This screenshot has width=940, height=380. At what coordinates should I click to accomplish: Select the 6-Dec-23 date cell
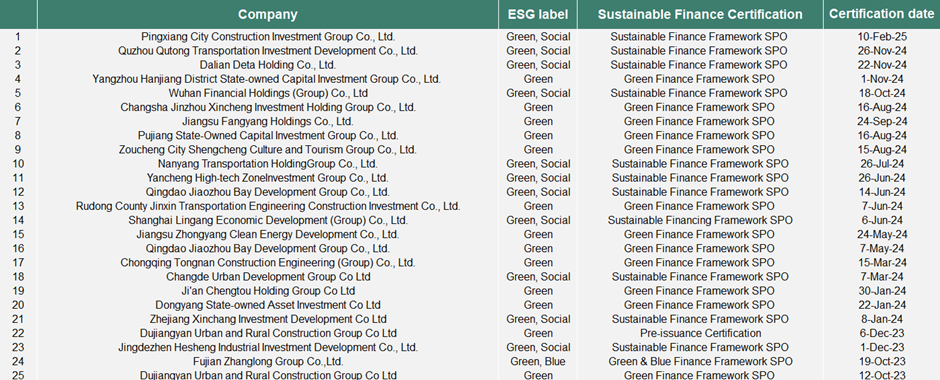click(x=881, y=333)
